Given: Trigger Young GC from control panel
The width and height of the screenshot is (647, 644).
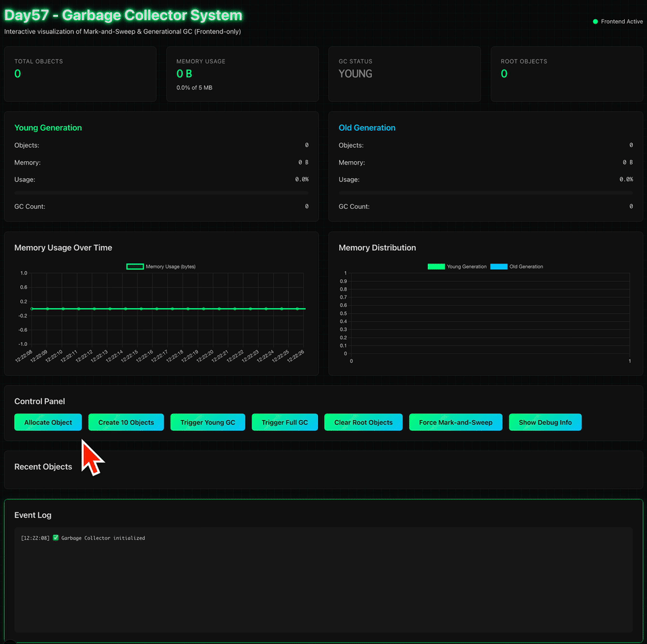Looking at the screenshot, I should [x=208, y=422].
